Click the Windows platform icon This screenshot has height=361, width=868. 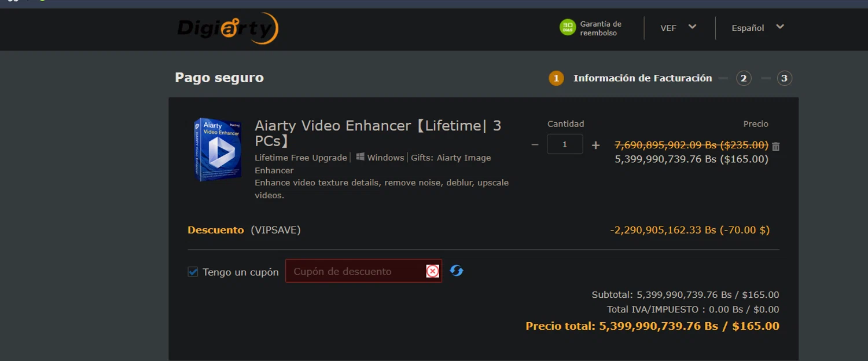360,157
